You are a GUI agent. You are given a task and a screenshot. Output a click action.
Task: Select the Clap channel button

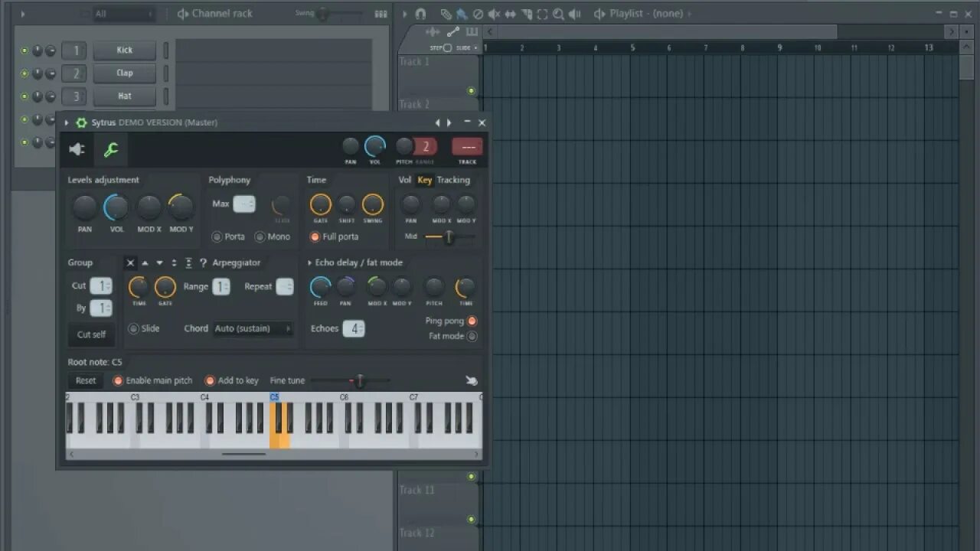coord(125,73)
